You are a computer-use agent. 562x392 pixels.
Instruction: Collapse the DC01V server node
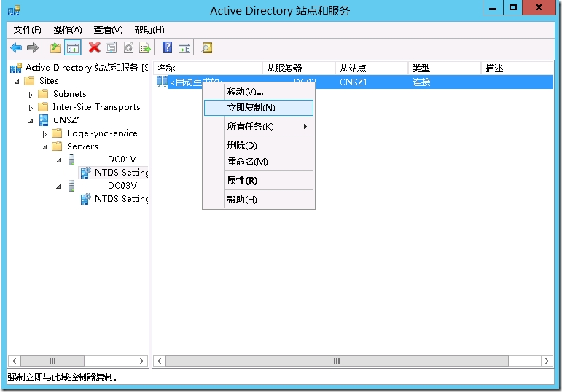[x=58, y=160]
